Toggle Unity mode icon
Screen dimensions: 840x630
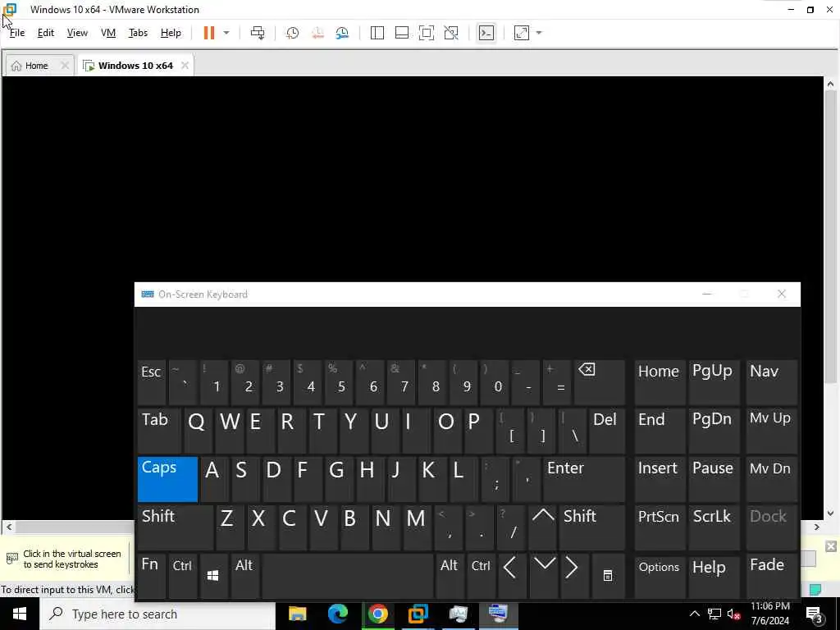[451, 33]
